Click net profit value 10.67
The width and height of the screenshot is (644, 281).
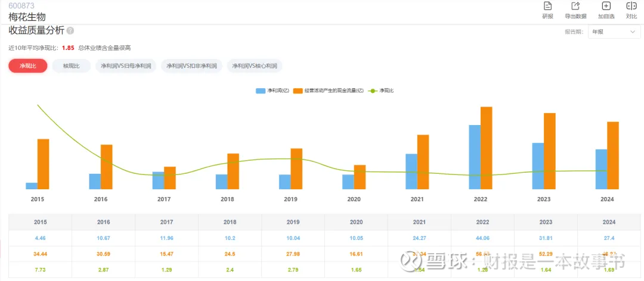[x=104, y=238]
